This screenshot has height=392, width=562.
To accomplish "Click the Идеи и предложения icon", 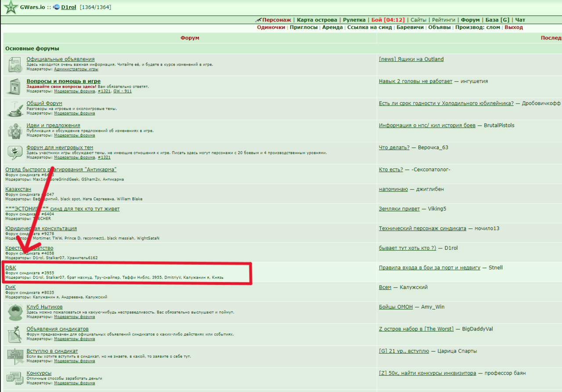I will pos(15,131).
